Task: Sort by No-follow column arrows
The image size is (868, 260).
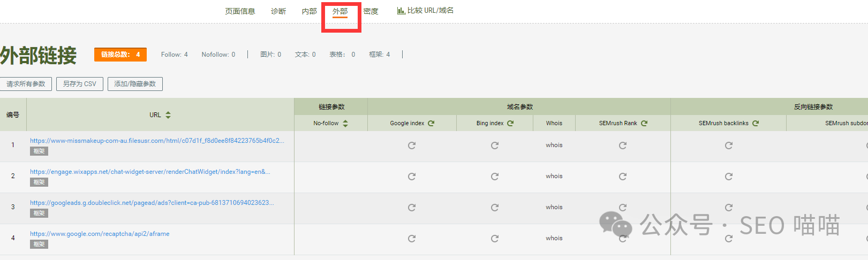Action: pyautogui.click(x=345, y=124)
